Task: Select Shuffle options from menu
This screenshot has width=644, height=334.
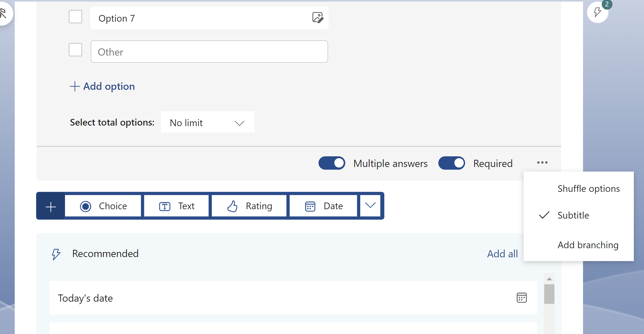Action: pos(588,189)
